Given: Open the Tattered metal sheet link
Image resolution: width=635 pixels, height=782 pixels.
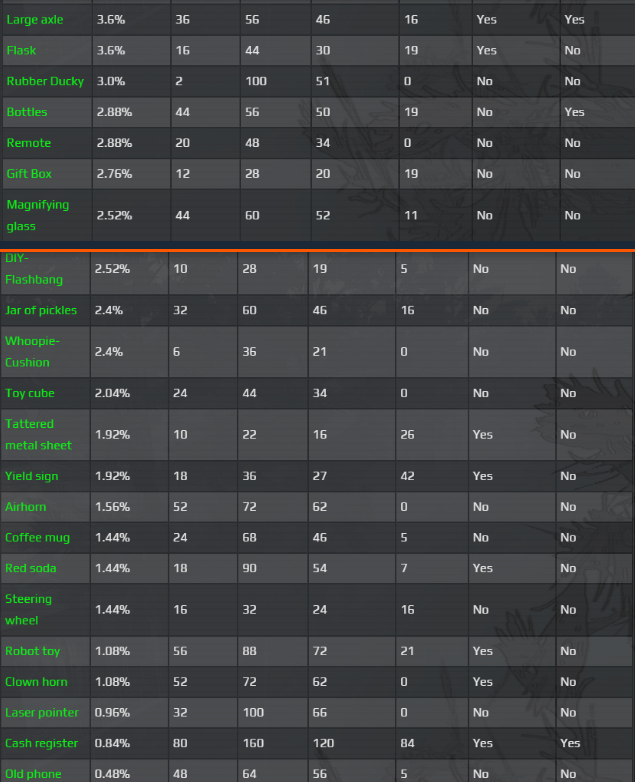Looking at the screenshot, I should (x=38, y=434).
